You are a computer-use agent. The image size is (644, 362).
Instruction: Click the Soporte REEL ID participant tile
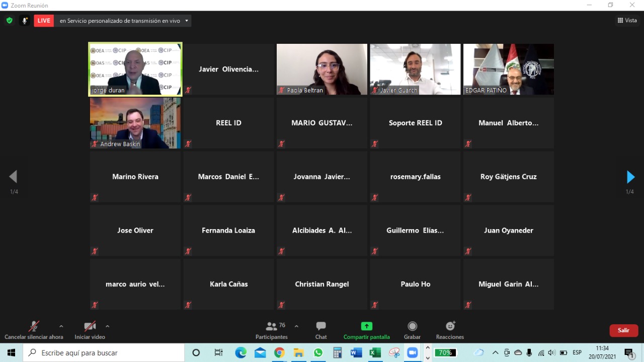(x=415, y=123)
